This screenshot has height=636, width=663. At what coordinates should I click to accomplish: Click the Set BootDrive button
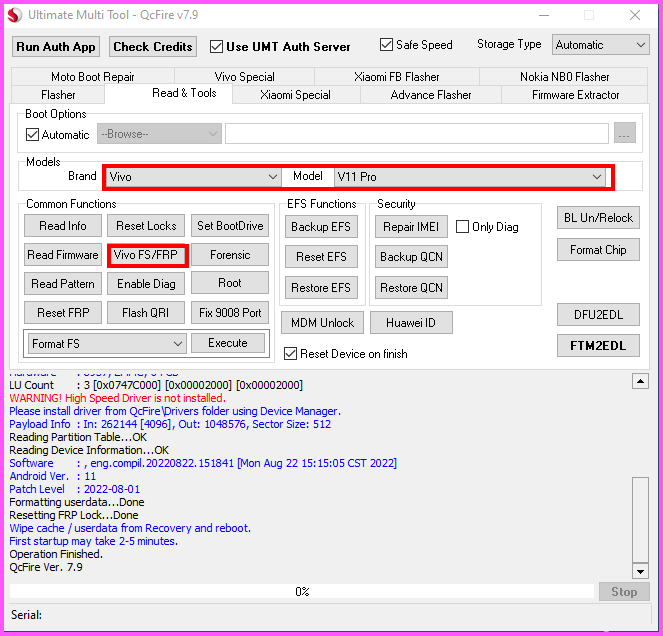click(x=230, y=226)
